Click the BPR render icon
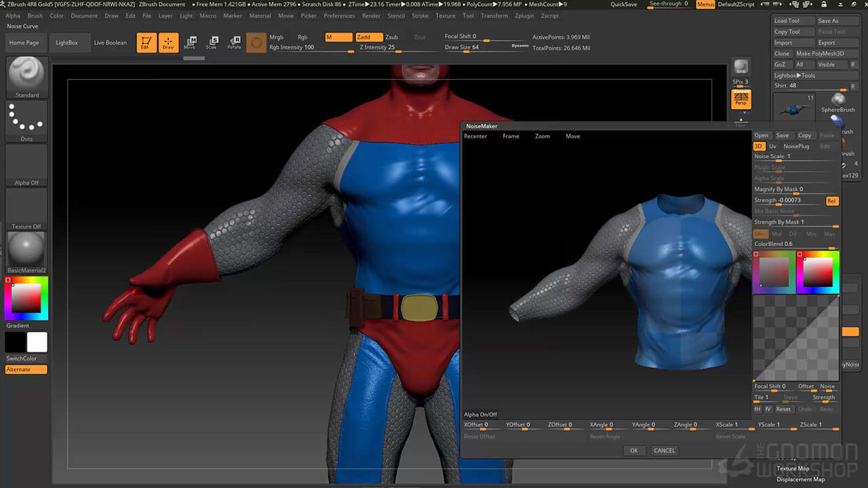 pyautogui.click(x=741, y=67)
